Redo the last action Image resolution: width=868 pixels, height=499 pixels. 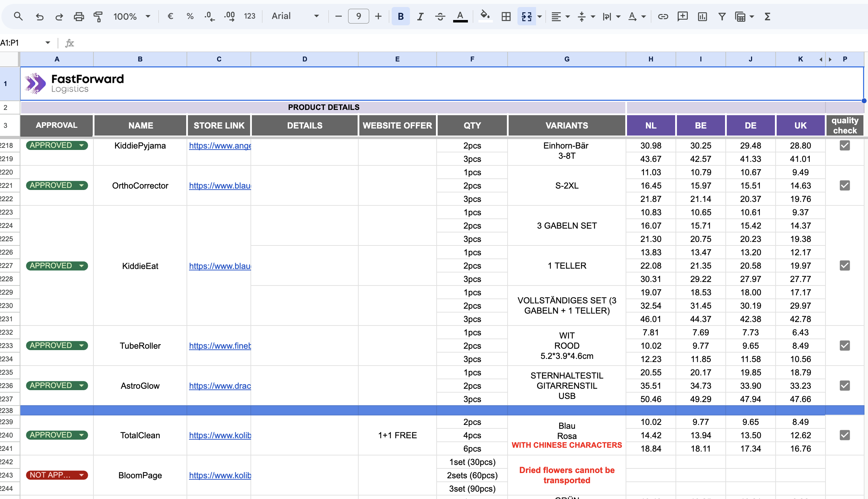click(59, 16)
